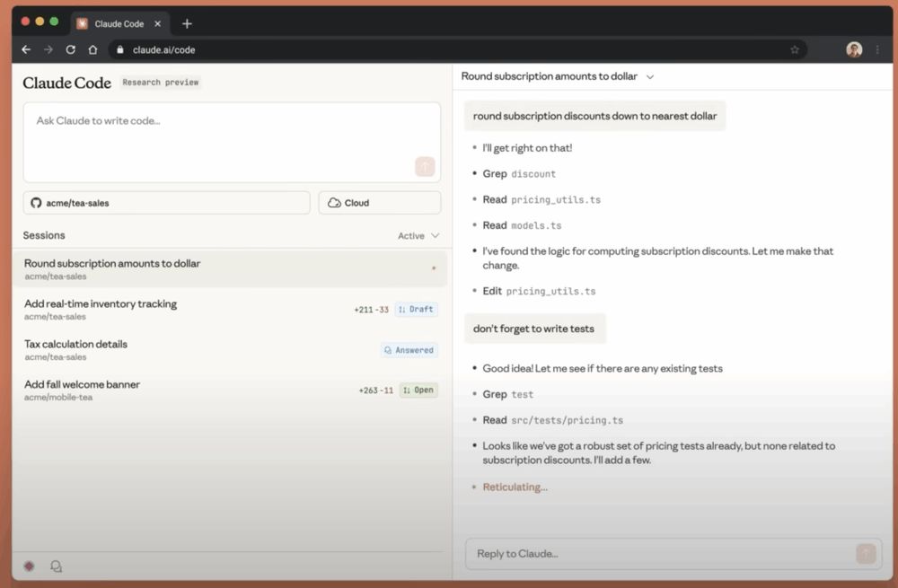Click the Claude Code heading title

point(67,83)
